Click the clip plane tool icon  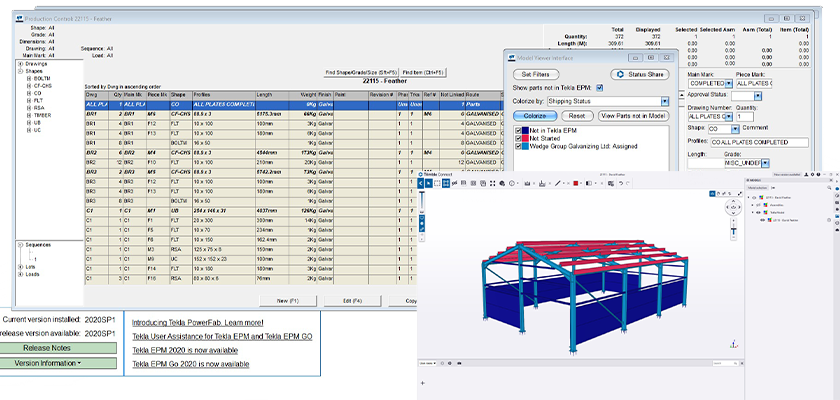click(x=542, y=183)
